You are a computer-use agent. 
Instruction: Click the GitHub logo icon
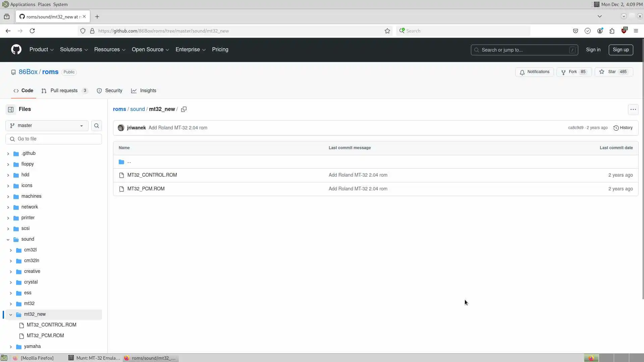16,50
